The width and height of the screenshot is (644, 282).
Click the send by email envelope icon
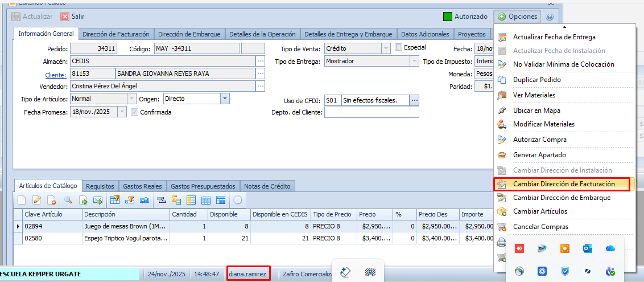(98, 200)
